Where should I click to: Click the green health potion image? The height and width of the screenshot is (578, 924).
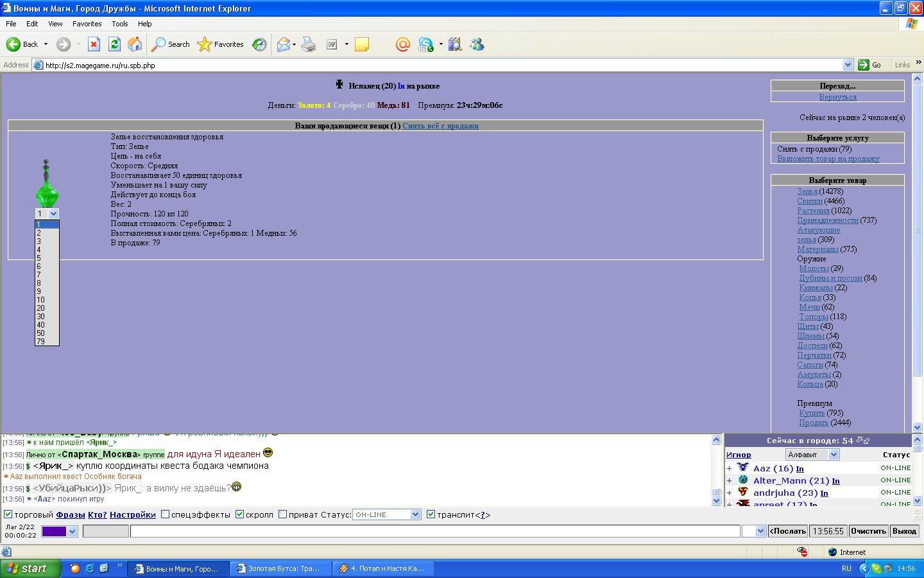point(46,184)
